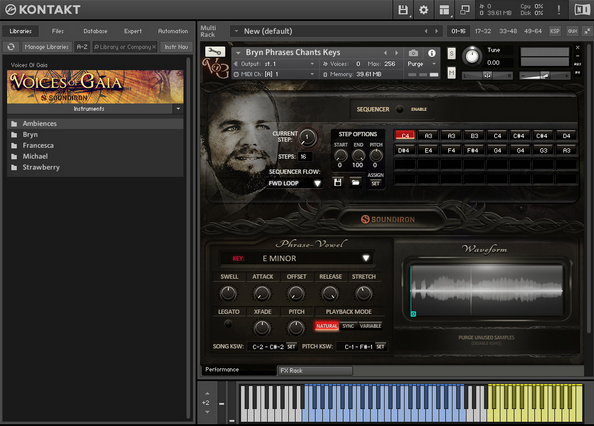The image size is (594, 426).
Task: Expand the Voices Of Gaia Instruments dropdown arrow
Action: point(178,109)
